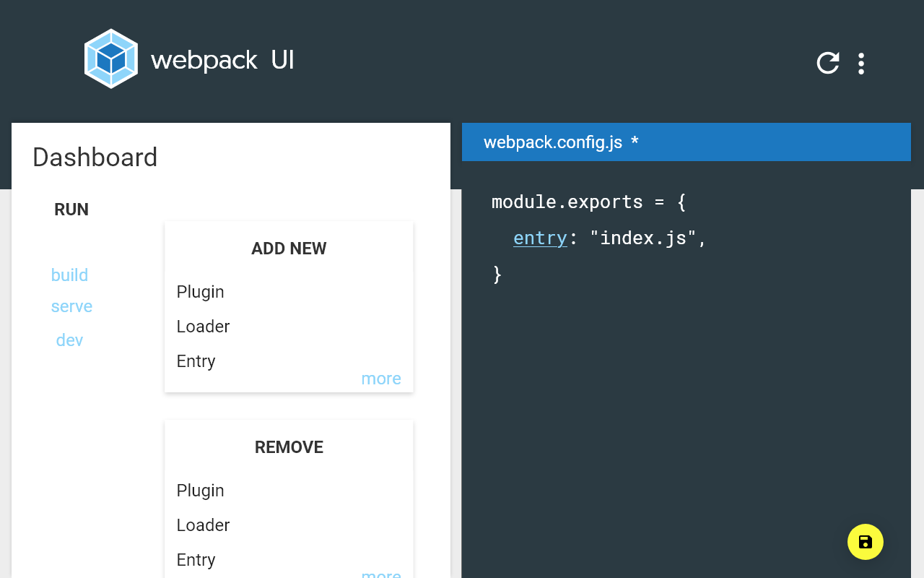Run the serve command link

point(71,306)
